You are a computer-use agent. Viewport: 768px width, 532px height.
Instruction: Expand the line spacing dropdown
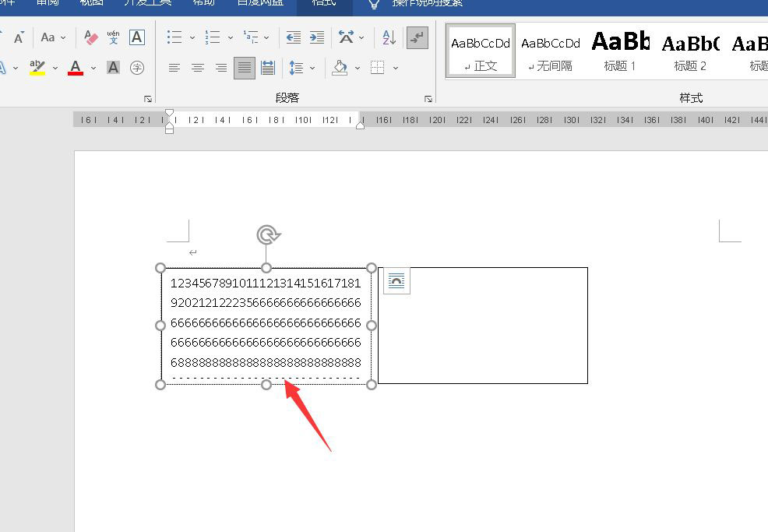[313, 69]
